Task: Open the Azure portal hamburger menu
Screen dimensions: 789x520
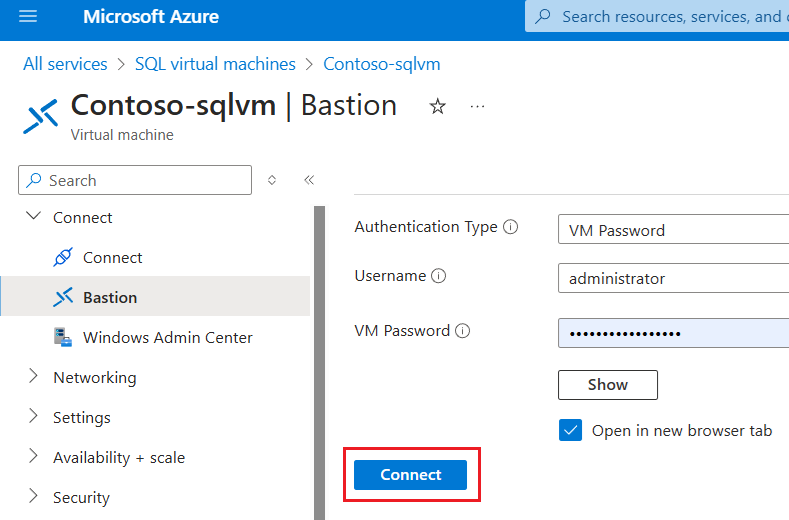Action: pyautogui.click(x=27, y=17)
